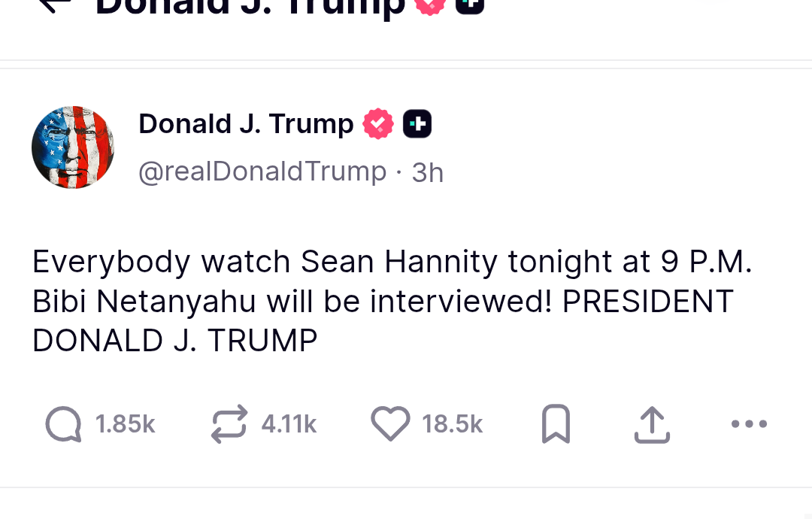The height and width of the screenshot is (519, 812).
Task: Tap the header title Donald J. Trump
Action: (250, 6)
